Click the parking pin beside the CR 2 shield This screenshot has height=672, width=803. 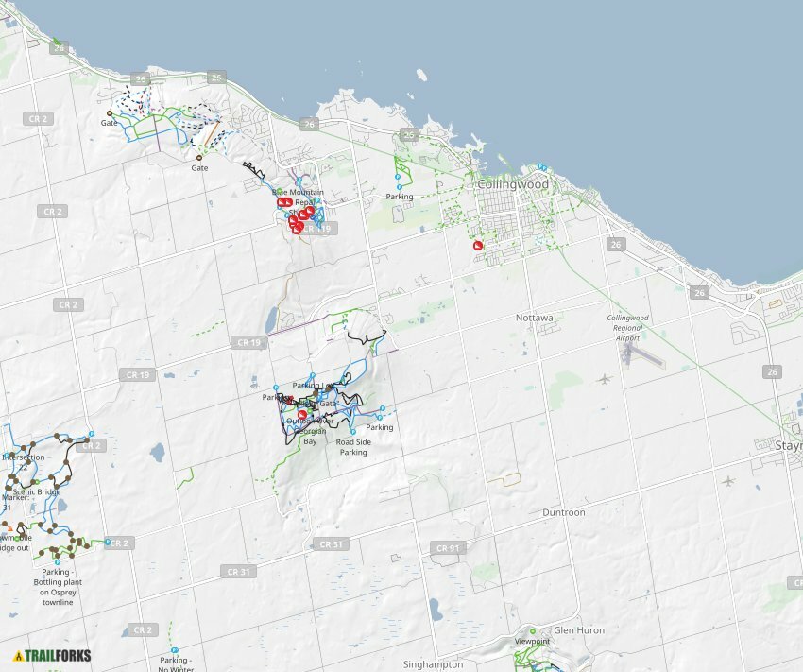[x=108, y=543]
